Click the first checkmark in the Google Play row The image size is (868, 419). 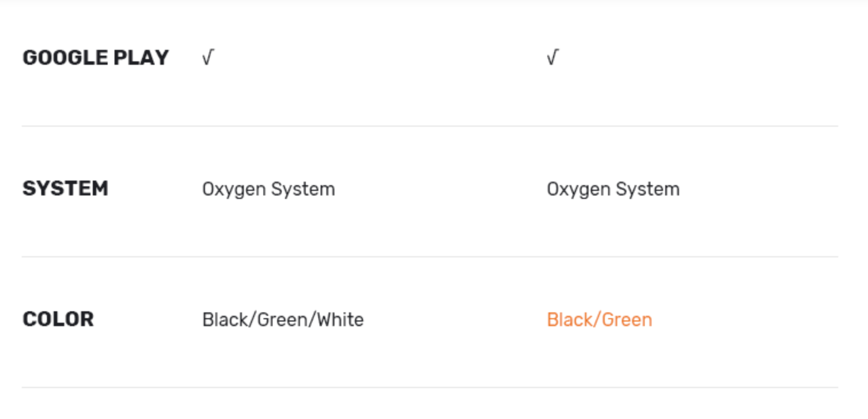[207, 58]
